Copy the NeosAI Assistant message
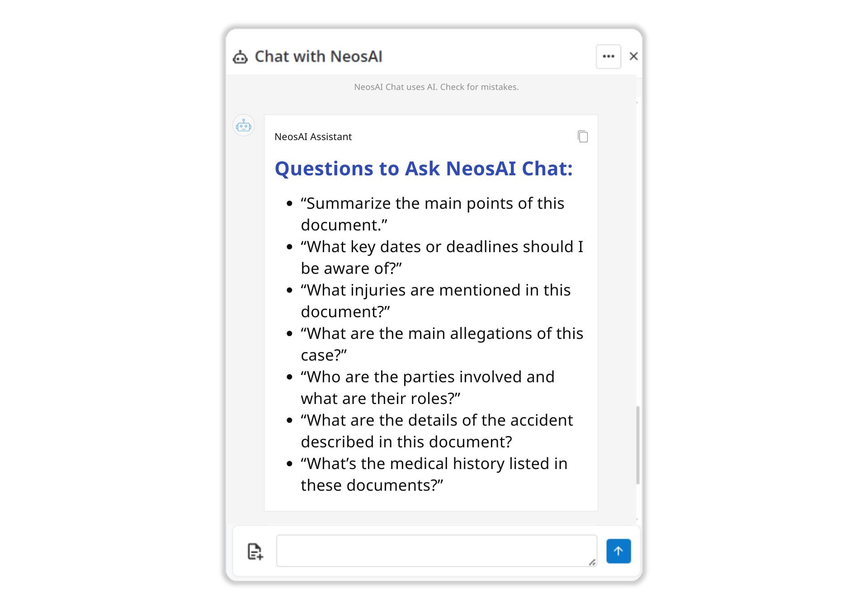The height and width of the screenshot is (610, 868). point(583,136)
